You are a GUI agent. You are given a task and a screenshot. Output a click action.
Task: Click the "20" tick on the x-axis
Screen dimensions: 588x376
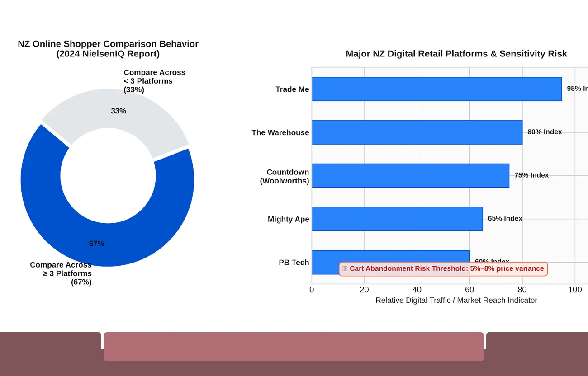pos(365,290)
